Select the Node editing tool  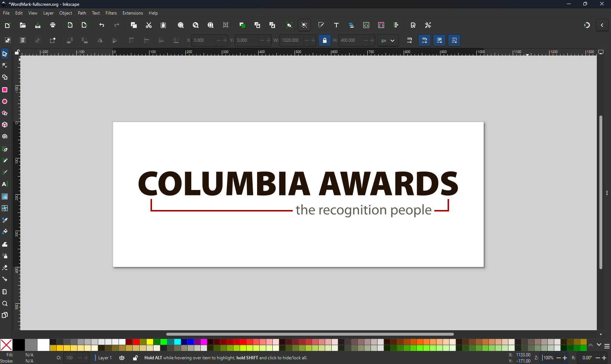pos(5,66)
